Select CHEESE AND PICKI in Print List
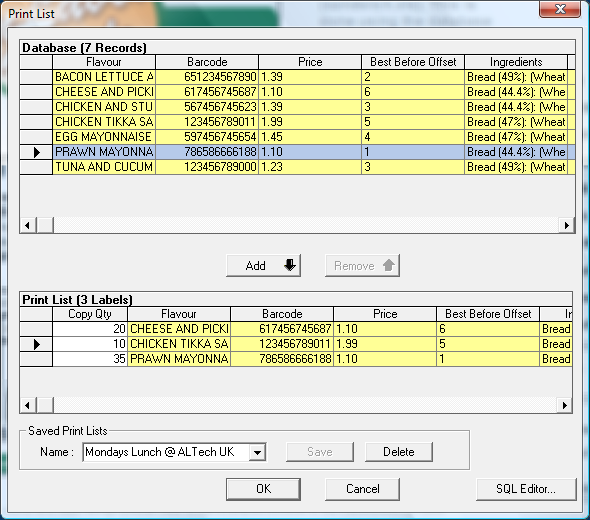The image size is (590, 520). (x=179, y=329)
